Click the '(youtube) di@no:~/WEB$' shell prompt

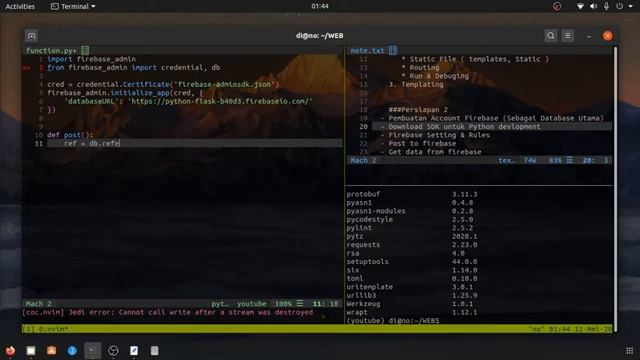(x=393, y=321)
